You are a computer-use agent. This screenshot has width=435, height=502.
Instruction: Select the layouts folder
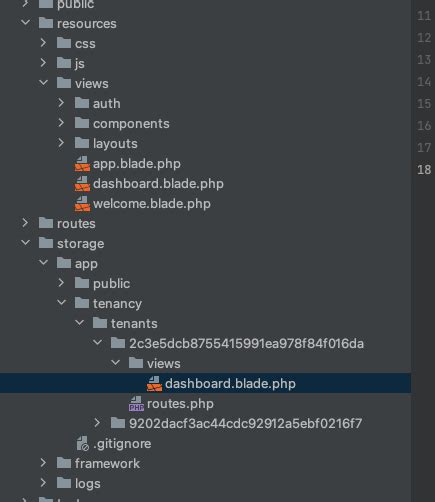point(115,144)
